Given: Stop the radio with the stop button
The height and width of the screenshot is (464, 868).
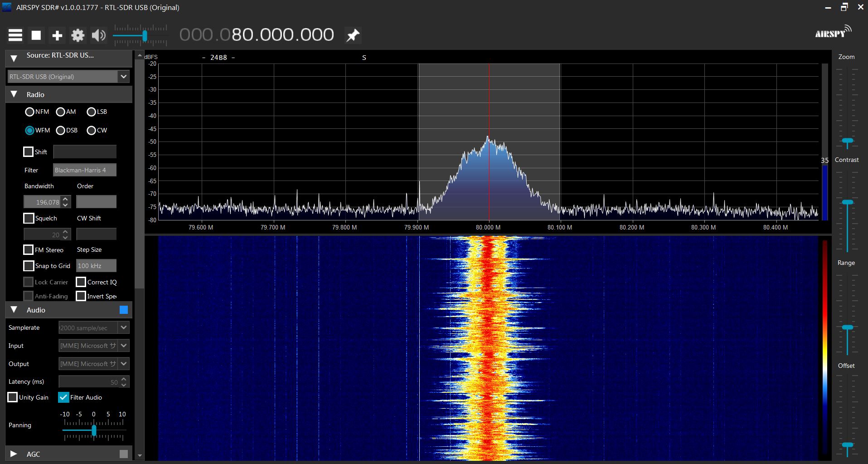Looking at the screenshot, I should pos(36,35).
